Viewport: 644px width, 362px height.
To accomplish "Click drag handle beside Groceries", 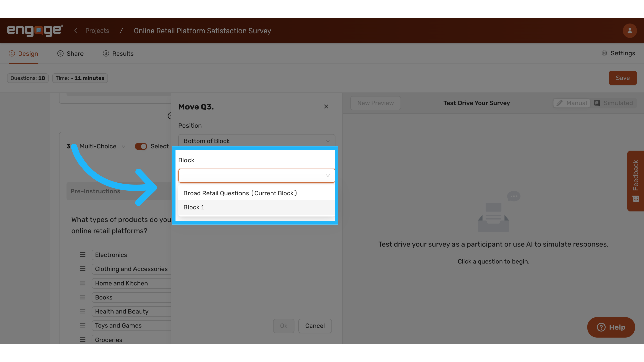I will click(83, 340).
